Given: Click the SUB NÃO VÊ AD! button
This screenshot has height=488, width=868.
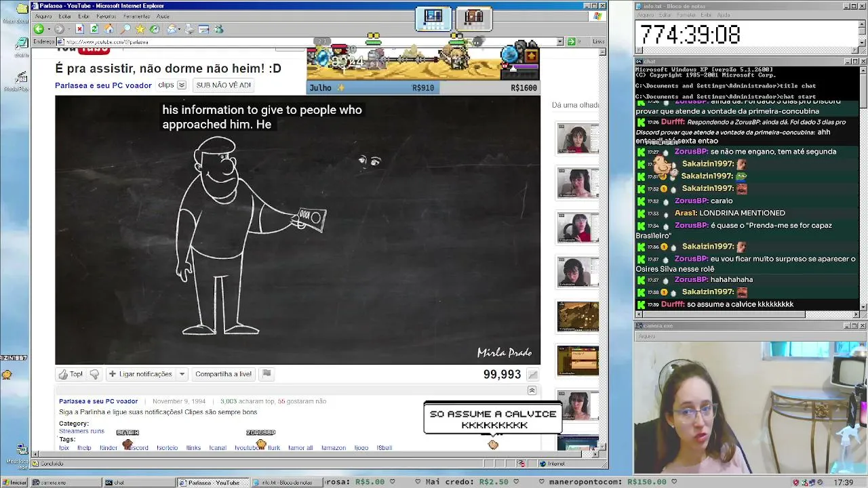Looking at the screenshot, I should 223,85.
